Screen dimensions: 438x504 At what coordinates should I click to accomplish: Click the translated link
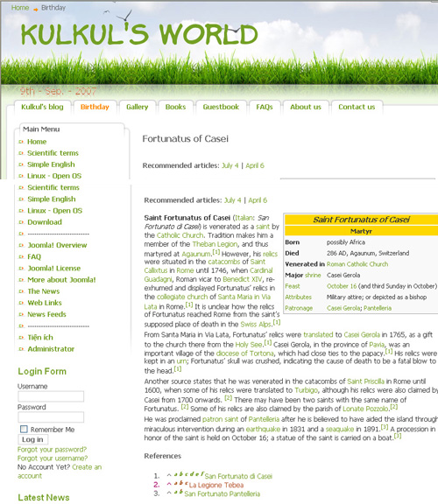click(318, 334)
